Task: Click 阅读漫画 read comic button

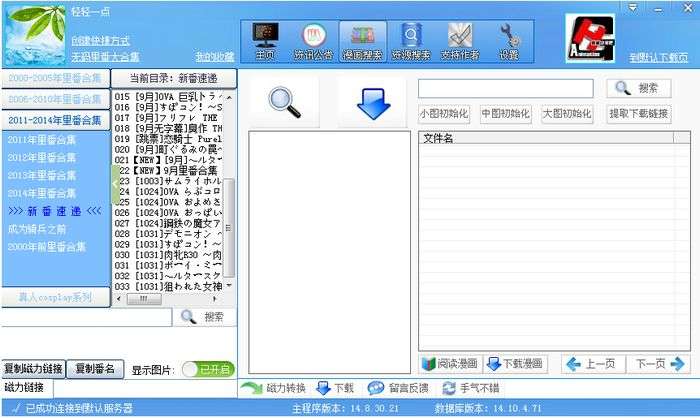Action: point(450,364)
